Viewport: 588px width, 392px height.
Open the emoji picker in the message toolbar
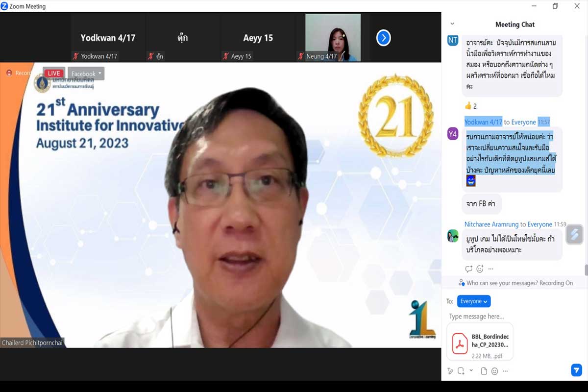494,371
